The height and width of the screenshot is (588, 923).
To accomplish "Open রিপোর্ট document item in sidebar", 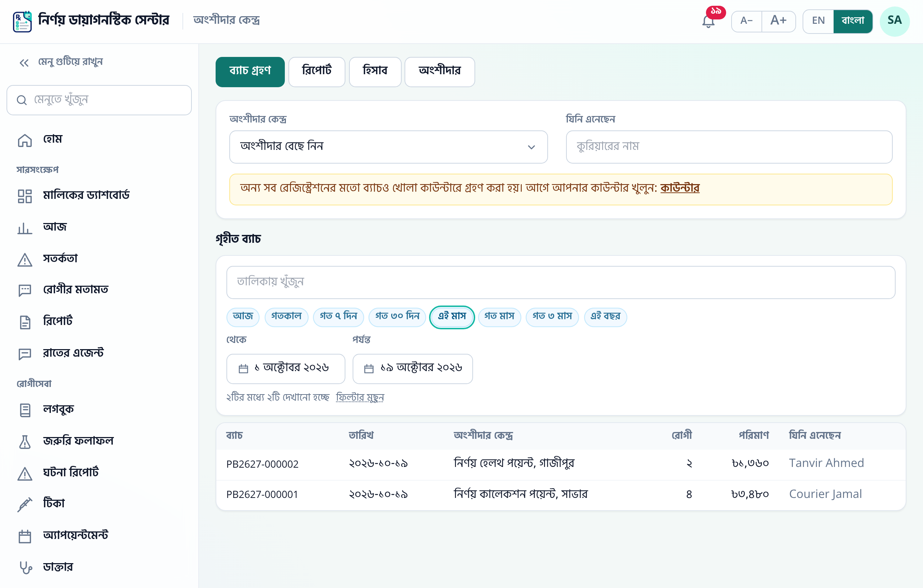I will point(99,322).
